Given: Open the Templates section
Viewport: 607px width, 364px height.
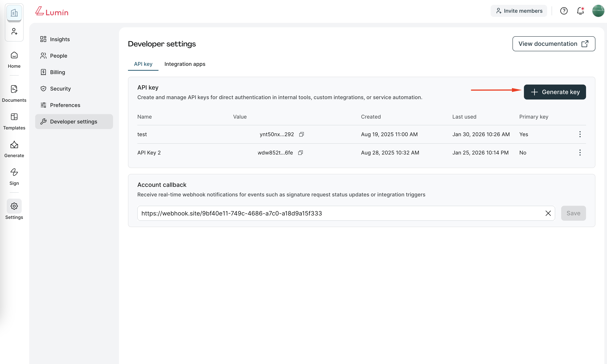Looking at the screenshot, I should pyautogui.click(x=14, y=121).
